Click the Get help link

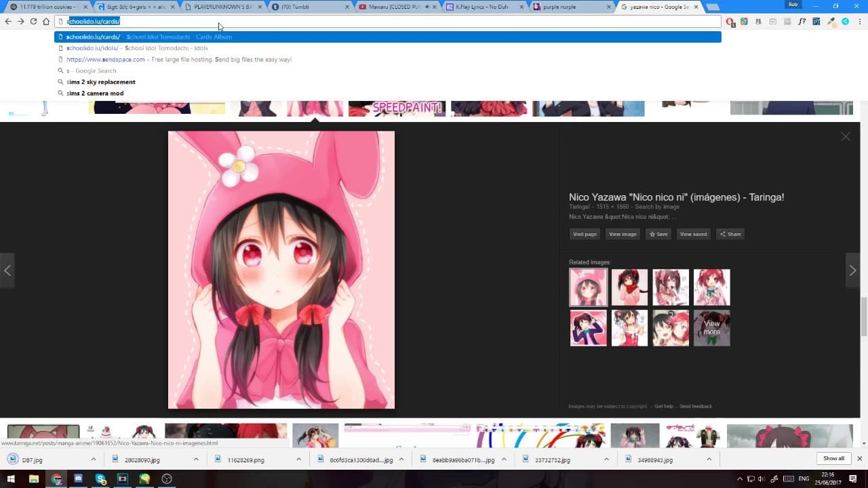pos(664,406)
